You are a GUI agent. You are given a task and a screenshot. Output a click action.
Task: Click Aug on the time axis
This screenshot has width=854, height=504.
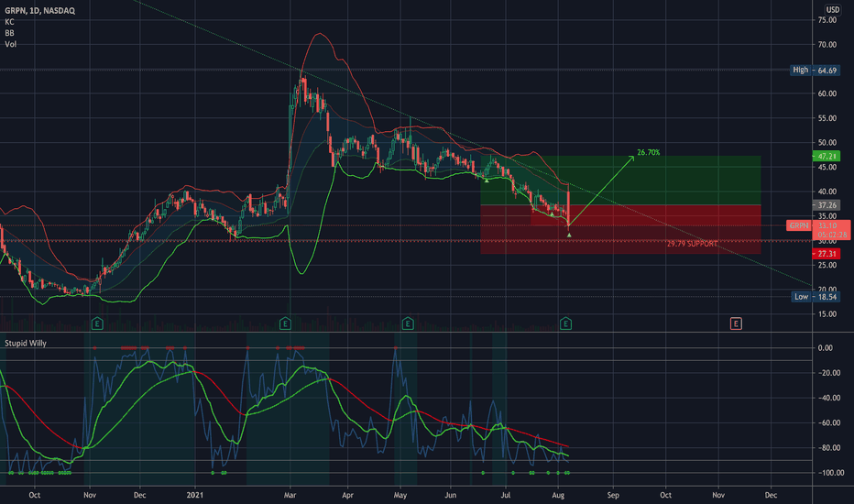(558, 495)
